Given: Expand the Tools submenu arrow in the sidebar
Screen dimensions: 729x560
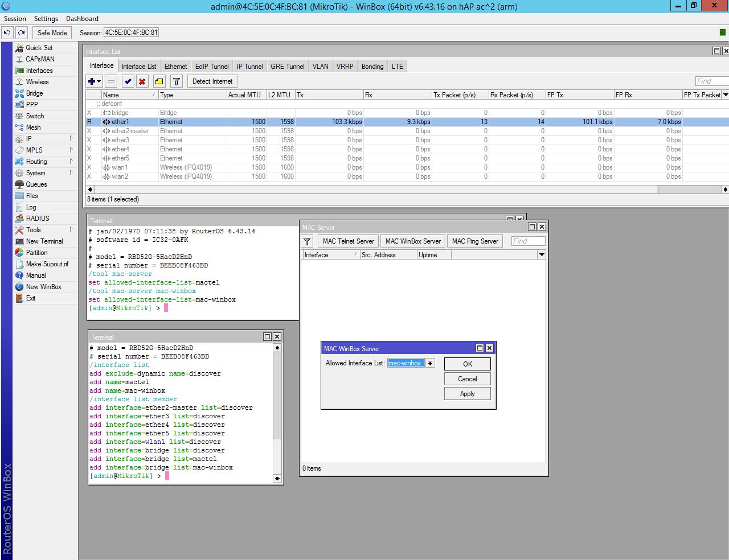Looking at the screenshot, I should [71, 229].
